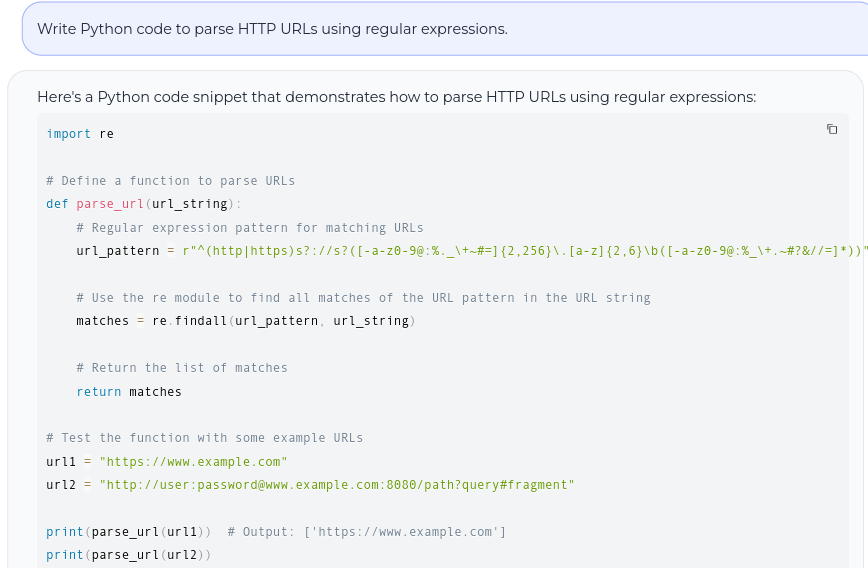The width and height of the screenshot is (868, 568).
Task: Click the url_pattern regex string
Action: (510, 251)
